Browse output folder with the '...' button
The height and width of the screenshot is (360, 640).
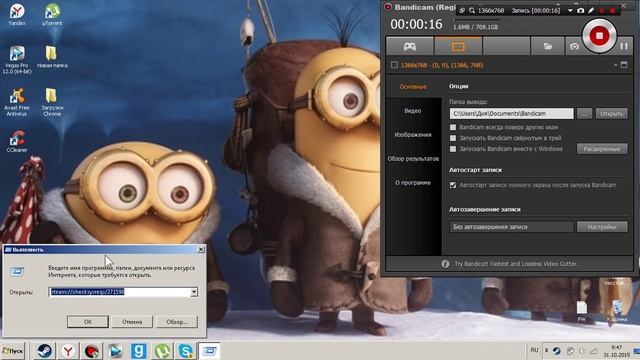click(x=584, y=113)
